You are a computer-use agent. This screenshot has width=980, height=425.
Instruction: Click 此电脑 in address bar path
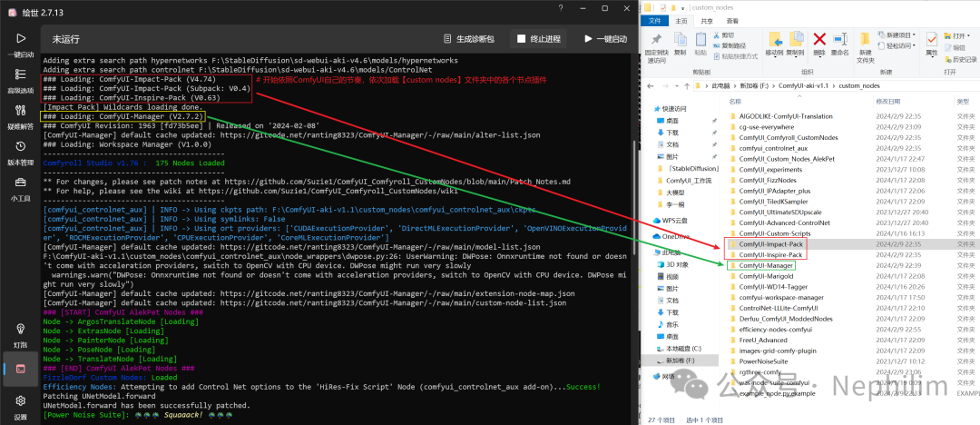[720, 85]
